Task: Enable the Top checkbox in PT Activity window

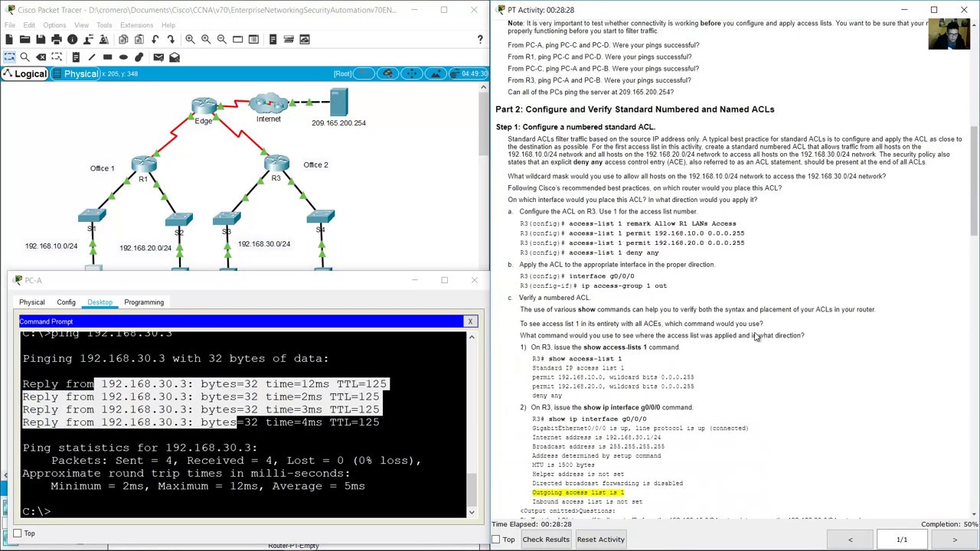Action: click(496, 540)
